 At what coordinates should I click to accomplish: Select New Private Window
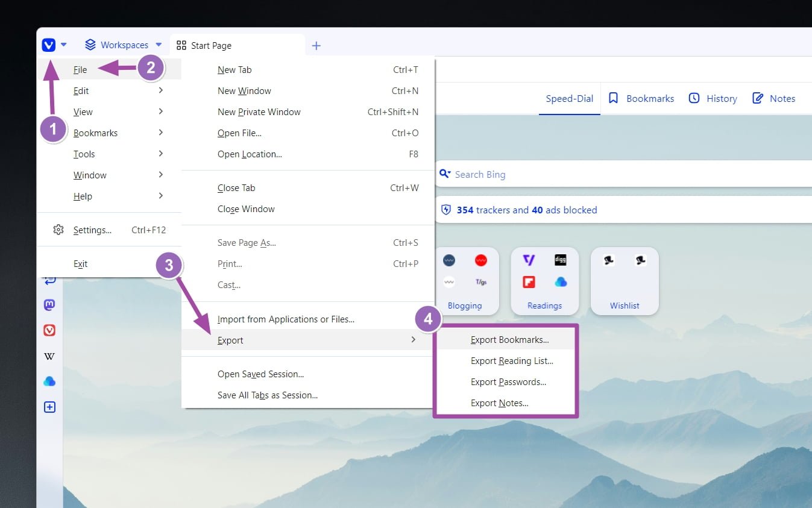coord(308,111)
